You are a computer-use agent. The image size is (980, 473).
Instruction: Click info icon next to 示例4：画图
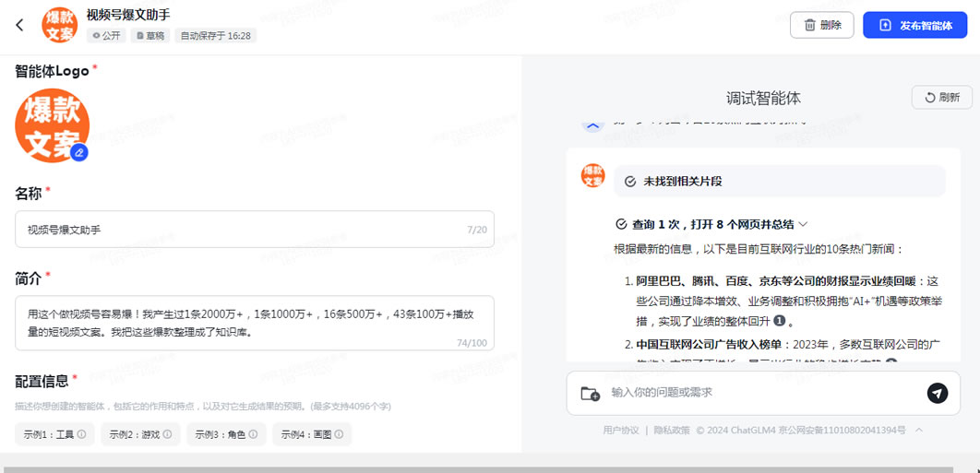339,434
